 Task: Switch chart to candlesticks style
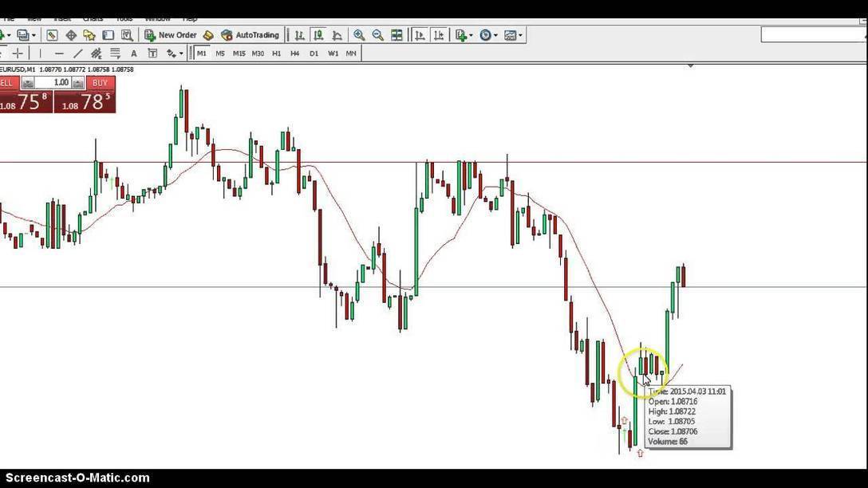(x=318, y=35)
